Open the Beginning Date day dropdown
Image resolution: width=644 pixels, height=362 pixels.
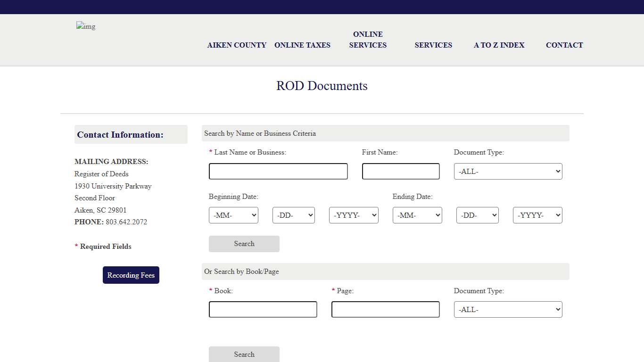293,215
